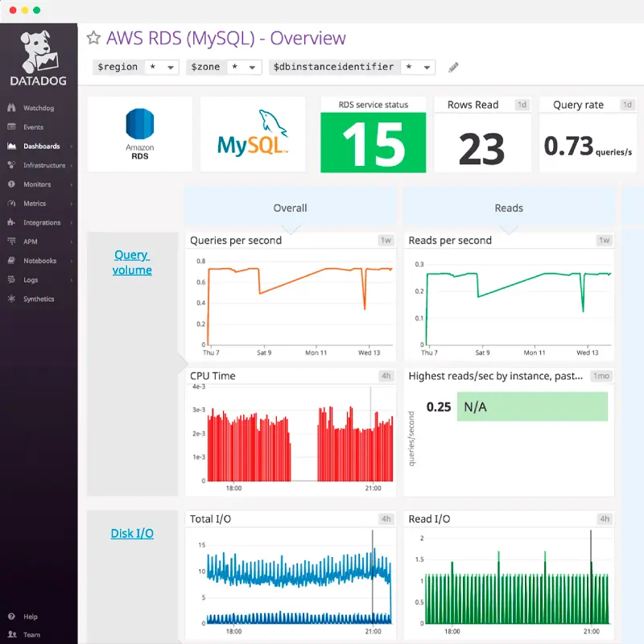
Task: Click the 0.25 value in Highest reads/sec
Action: click(438, 407)
